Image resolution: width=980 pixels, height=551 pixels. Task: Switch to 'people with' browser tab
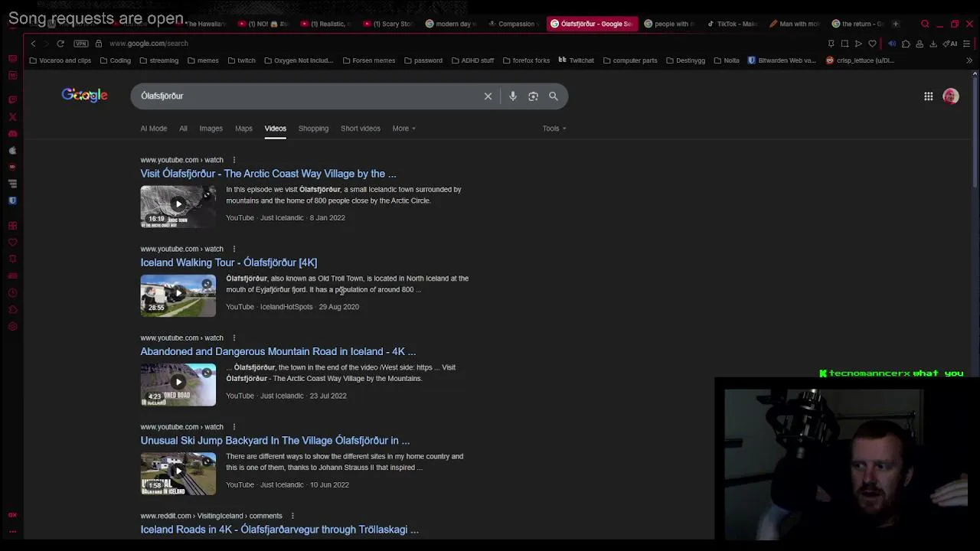tap(669, 24)
